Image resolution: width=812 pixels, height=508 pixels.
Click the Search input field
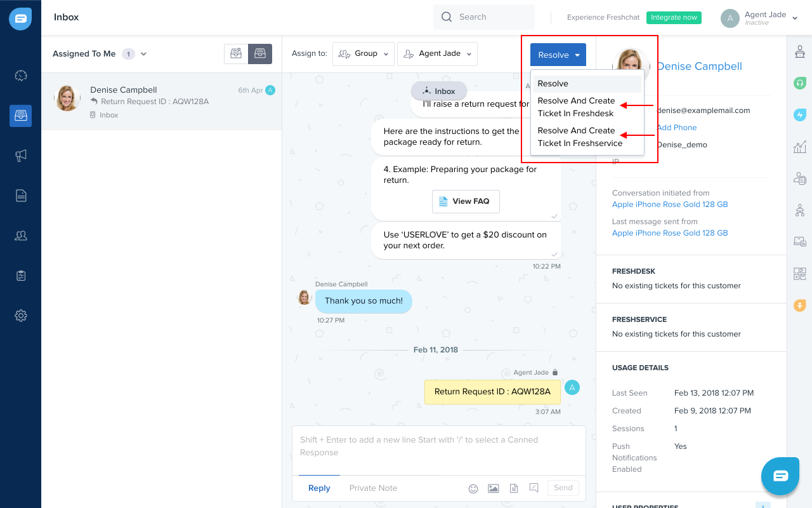[484, 17]
